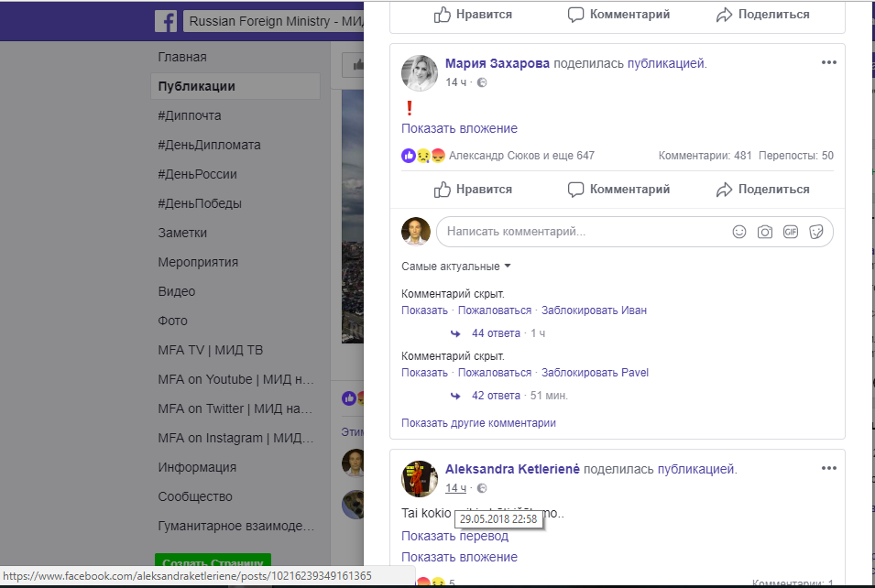The image size is (875, 588).
Task: Click Нравится on the topmost post
Action: coord(473,15)
